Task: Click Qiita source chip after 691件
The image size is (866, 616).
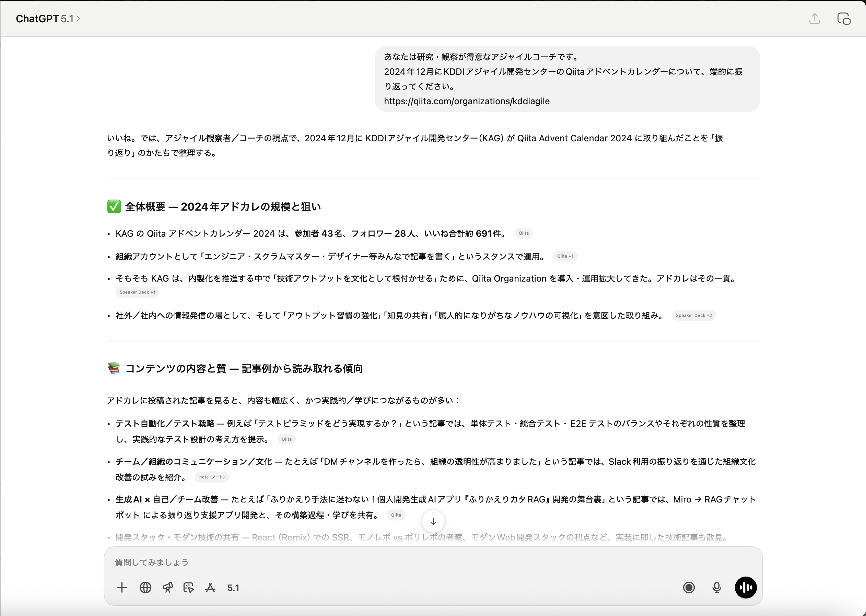Action: pyautogui.click(x=523, y=233)
